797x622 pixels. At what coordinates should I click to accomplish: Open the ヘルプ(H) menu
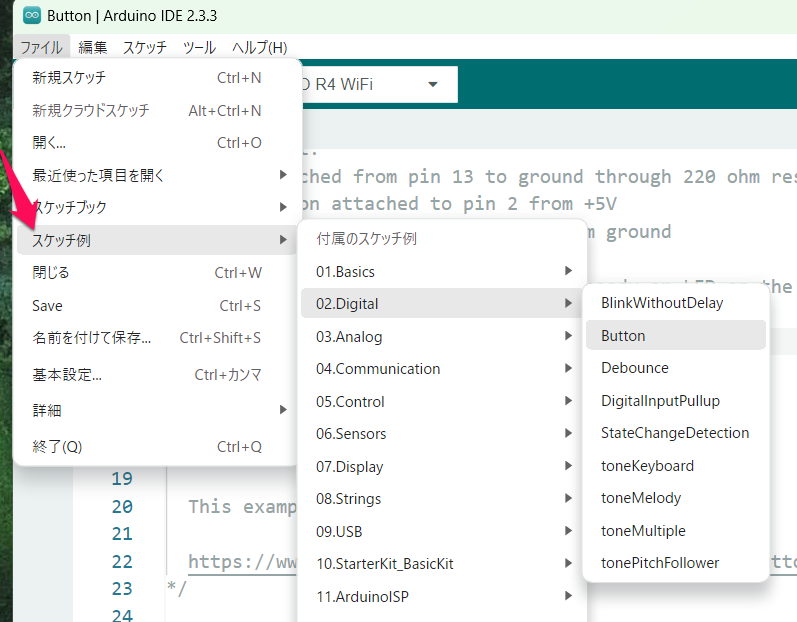click(259, 47)
